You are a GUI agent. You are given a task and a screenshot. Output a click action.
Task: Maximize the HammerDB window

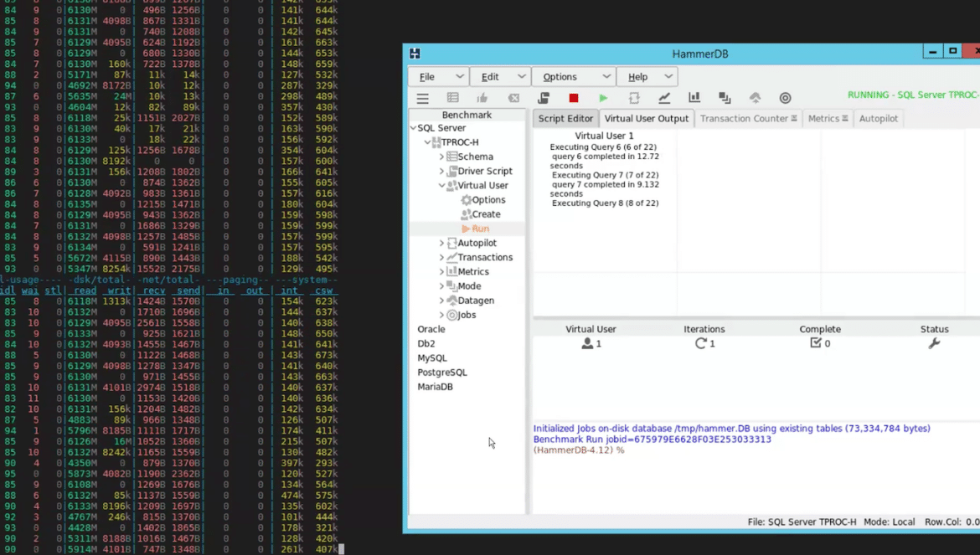tap(952, 51)
